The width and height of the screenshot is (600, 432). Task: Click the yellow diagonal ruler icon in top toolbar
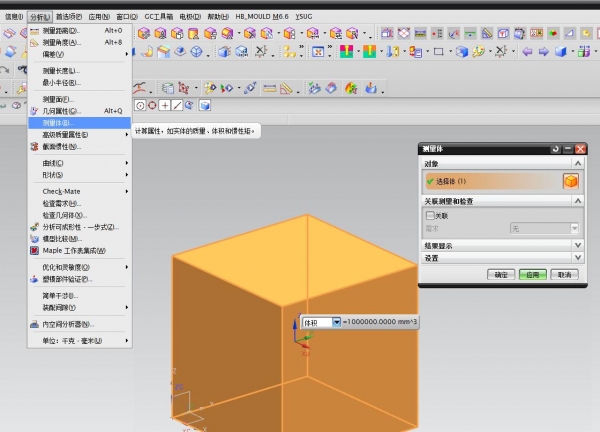click(x=487, y=33)
